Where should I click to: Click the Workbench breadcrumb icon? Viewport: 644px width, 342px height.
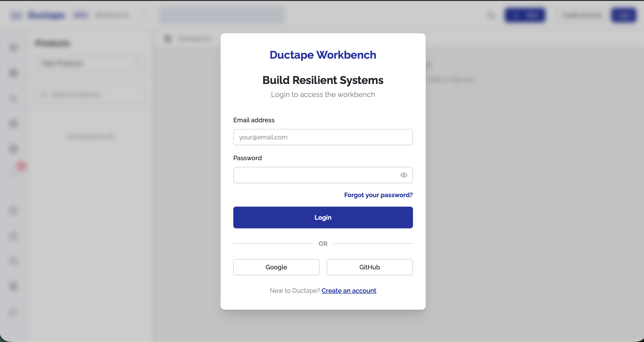[x=168, y=39]
